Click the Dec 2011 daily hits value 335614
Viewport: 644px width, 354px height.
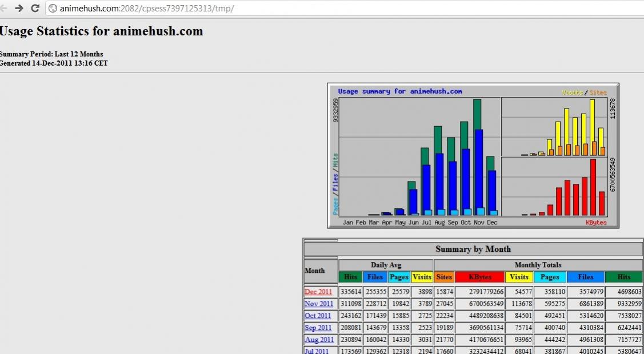(350, 292)
